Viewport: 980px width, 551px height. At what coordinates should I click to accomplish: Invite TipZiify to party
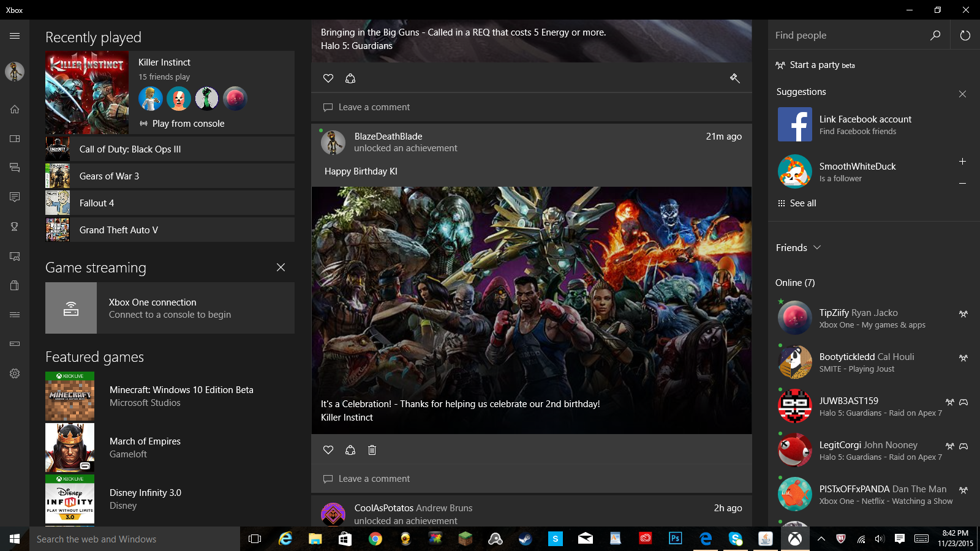tap(963, 314)
